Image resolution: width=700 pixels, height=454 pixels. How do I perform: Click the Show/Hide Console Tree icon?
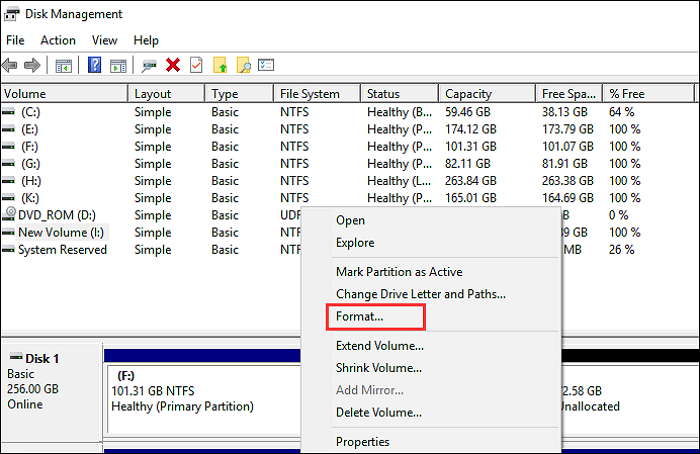coord(63,66)
